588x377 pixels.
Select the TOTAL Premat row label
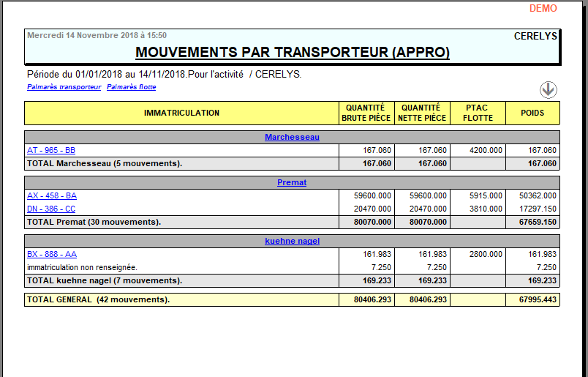(94, 222)
